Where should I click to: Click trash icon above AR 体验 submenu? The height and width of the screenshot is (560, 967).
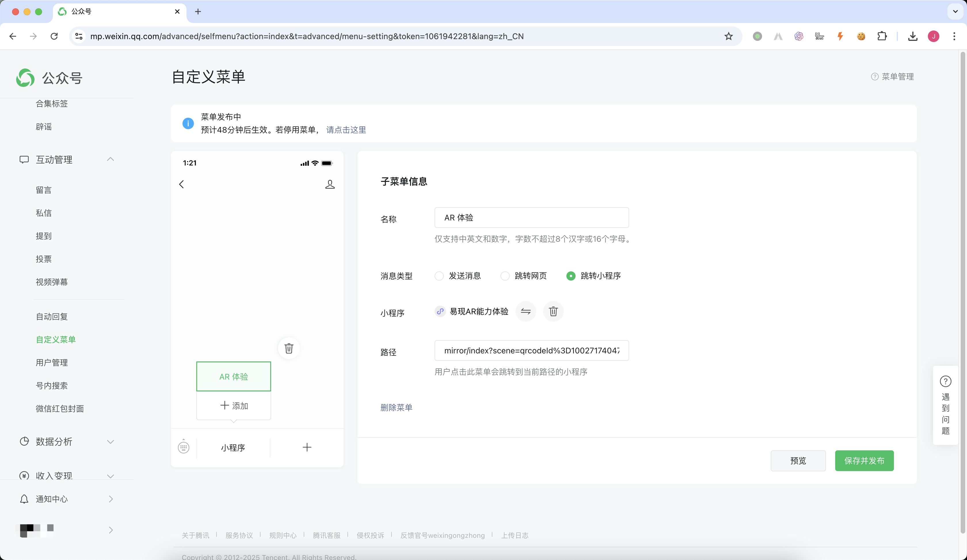(289, 348)
